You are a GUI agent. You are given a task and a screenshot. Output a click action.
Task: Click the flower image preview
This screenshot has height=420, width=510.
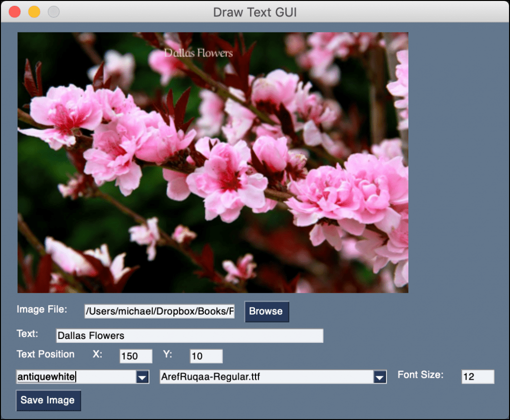pos(213,163)
